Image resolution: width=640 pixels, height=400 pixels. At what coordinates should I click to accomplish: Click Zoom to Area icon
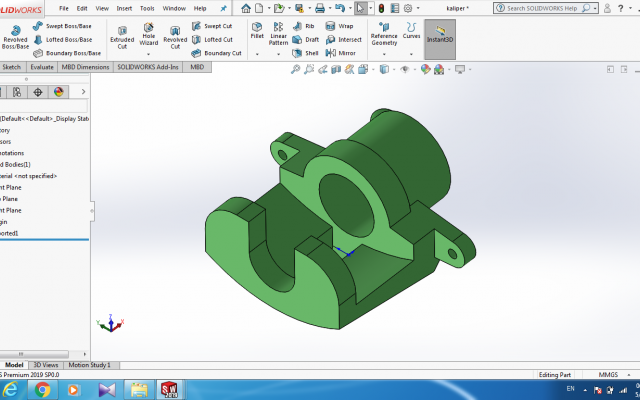[x=309, y=69]
